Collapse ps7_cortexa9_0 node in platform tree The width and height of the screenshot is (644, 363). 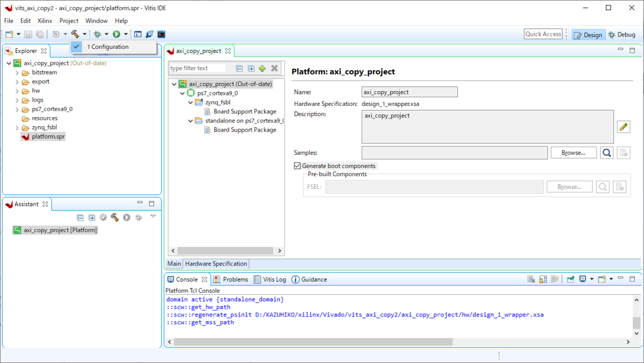coord(182,93)
